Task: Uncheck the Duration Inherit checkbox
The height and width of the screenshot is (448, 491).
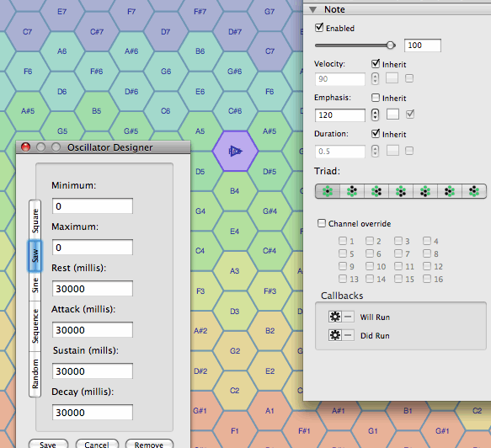Action: pos(376,134)
